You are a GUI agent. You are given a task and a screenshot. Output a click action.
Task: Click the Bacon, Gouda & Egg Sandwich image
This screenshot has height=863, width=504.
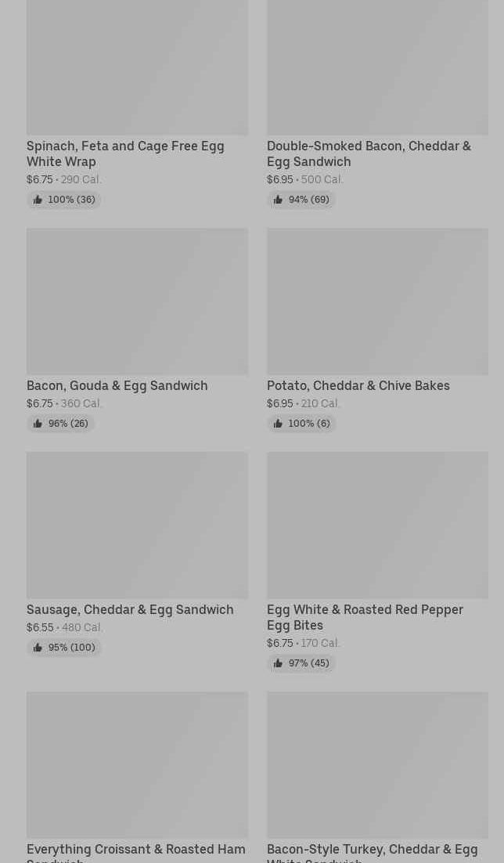click(x=137, y=302)
